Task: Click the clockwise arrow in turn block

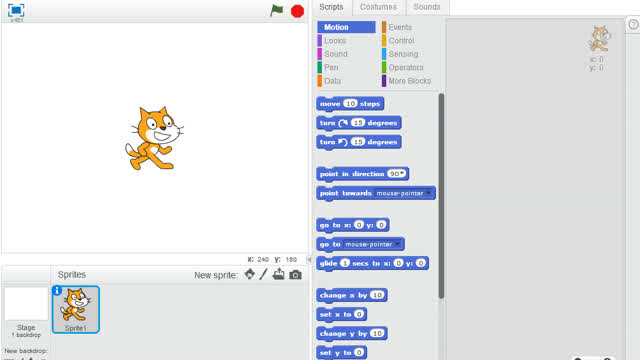Action: [343, 123]
